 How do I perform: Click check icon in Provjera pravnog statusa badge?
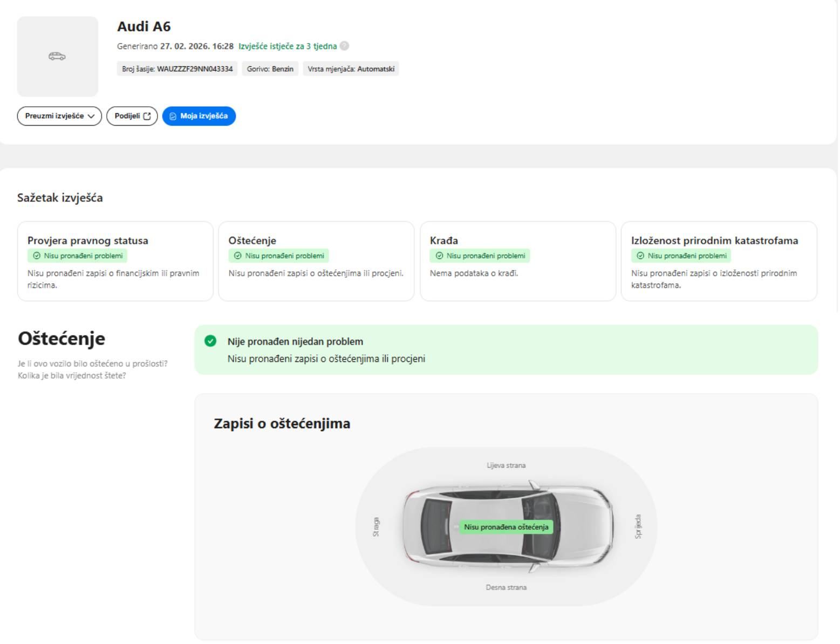click(37, 256)
